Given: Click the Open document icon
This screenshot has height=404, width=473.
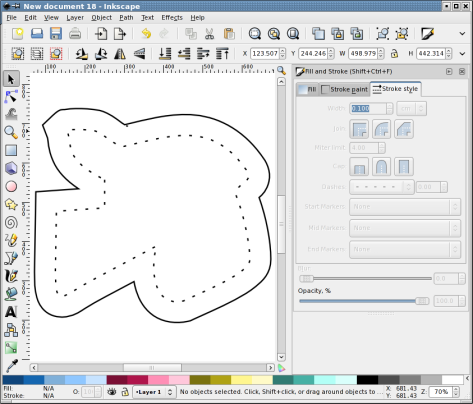Looking at the screenshot, I should 37,34.
